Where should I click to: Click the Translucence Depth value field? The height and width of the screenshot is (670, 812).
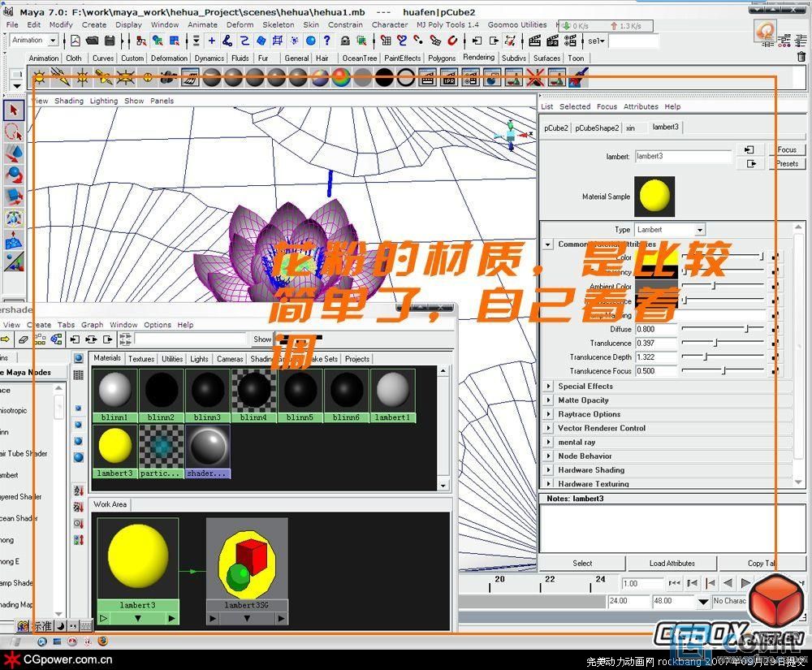point(656,357)
